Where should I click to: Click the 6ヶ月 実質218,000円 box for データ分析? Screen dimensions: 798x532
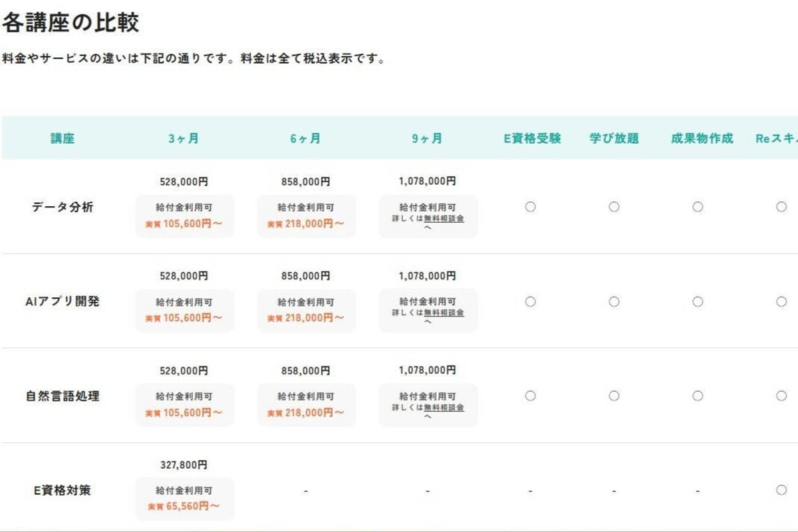pos(306,216)
